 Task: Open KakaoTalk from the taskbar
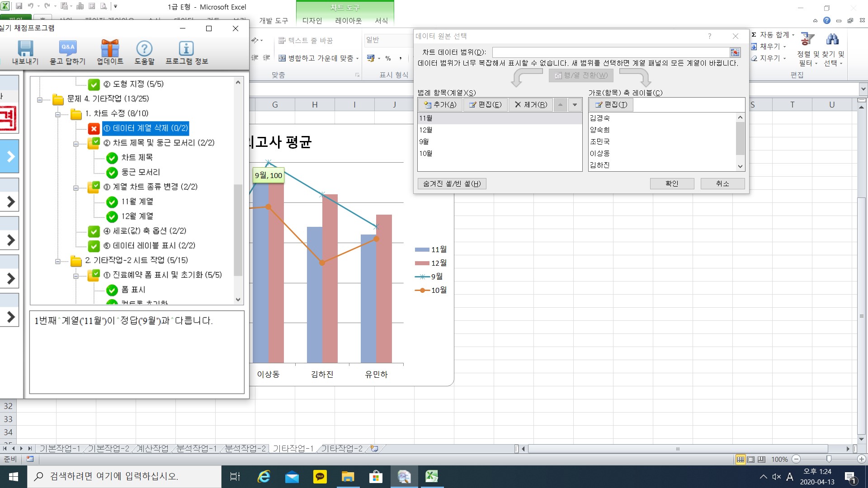pos(320,476)
